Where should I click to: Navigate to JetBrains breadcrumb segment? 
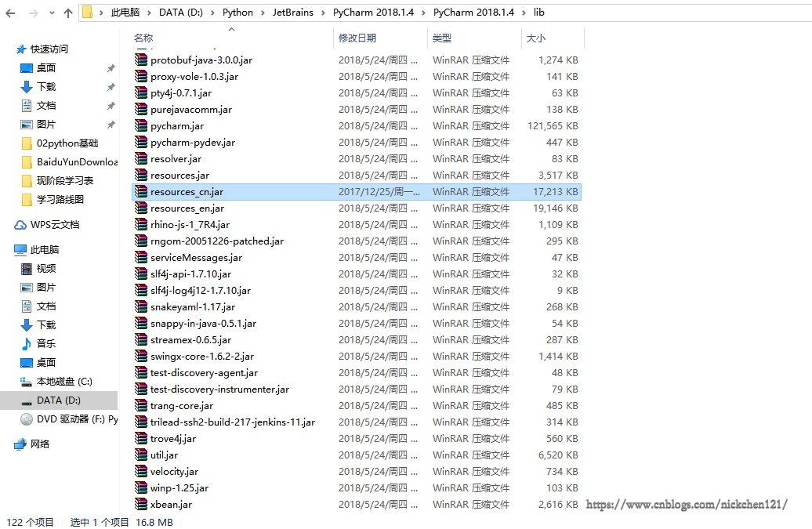pyautogui.click(x=293, y=13)
